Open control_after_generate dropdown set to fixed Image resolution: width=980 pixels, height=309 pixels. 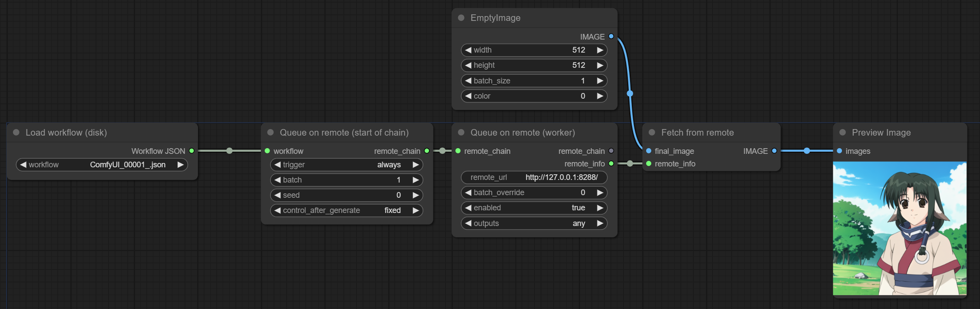346,210
